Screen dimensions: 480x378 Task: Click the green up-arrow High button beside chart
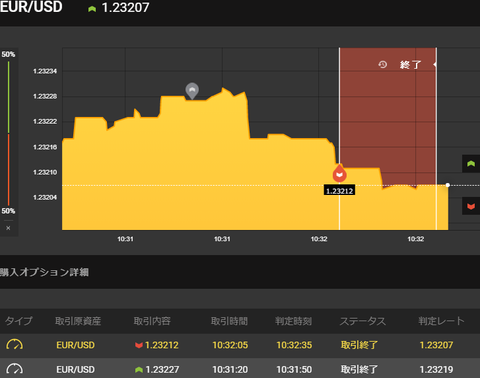pyautogui.click(x=471, y=164)
